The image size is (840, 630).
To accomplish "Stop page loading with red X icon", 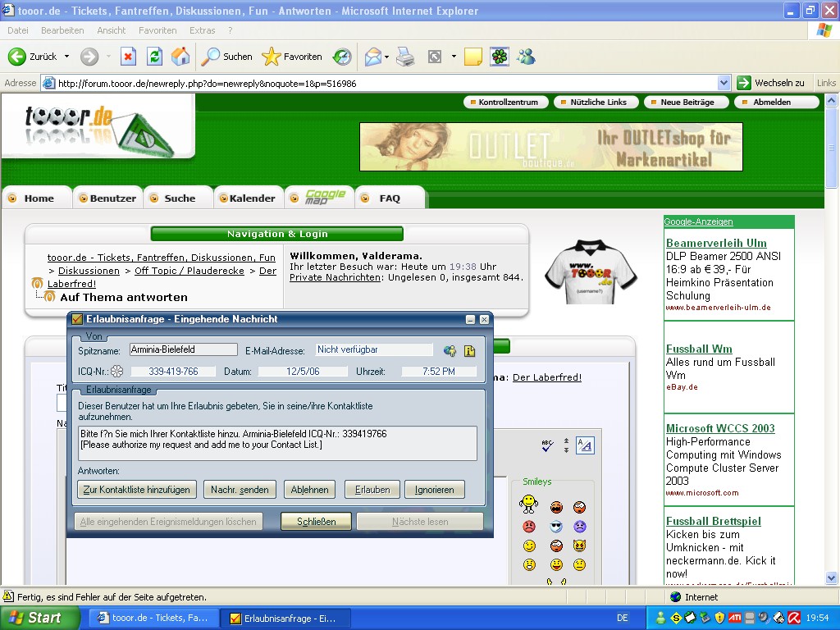I will pos(128,57).
